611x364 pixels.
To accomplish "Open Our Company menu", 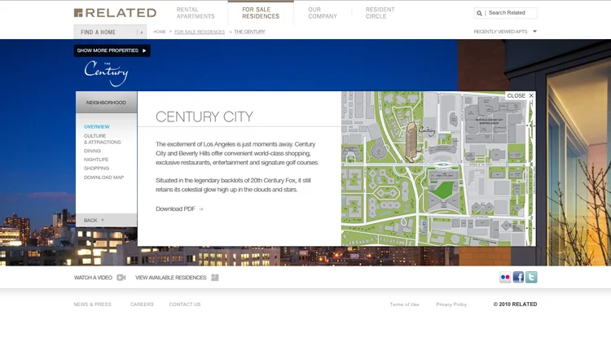I will [323, 13].
